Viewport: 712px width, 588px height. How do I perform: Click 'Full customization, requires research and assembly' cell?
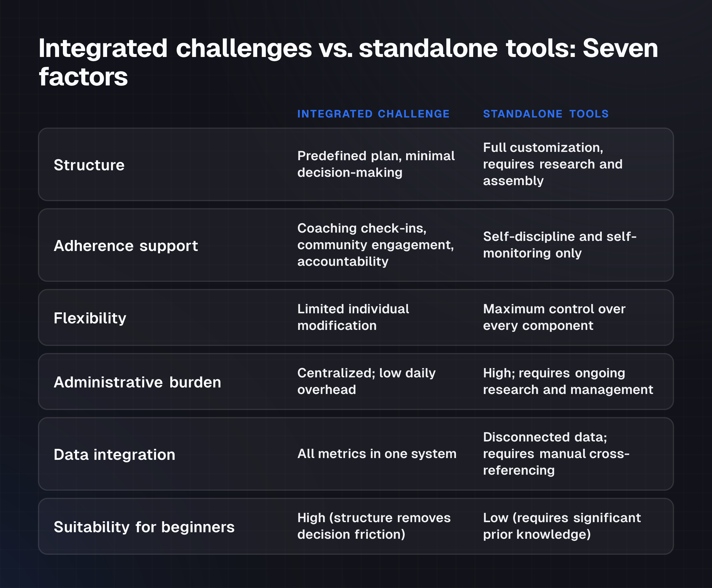click(x=553, y=164)
